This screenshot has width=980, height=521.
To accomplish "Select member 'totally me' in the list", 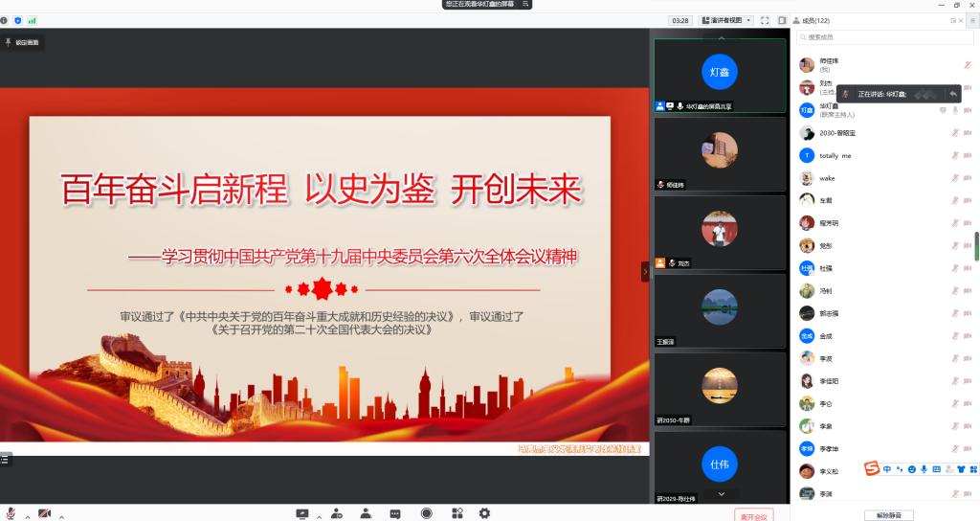I will coord(835,155).
